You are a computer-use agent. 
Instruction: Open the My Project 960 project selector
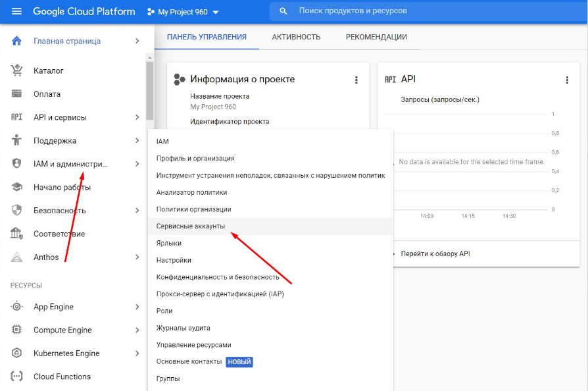click(183, 12)
